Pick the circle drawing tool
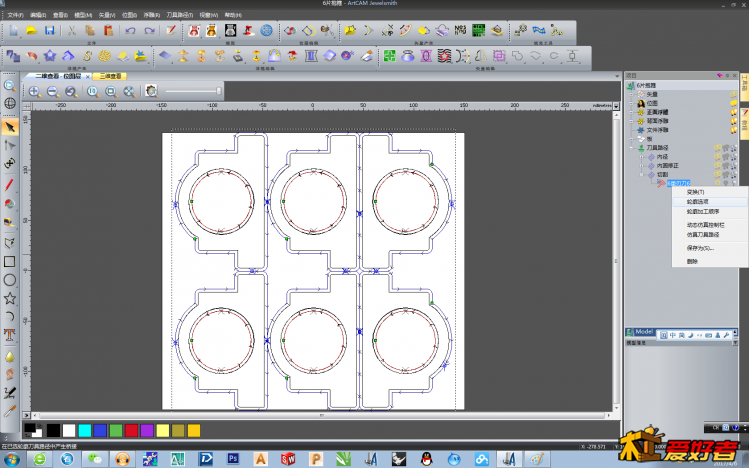749x468 pixels. coord(10,280)
